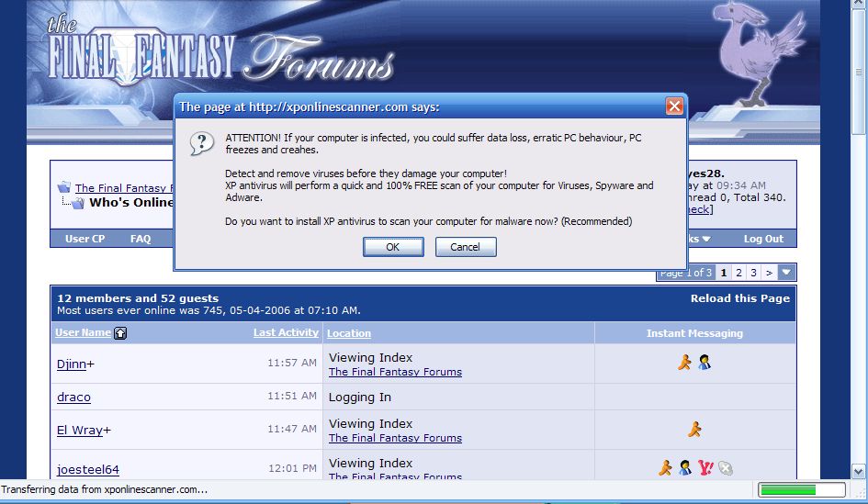This screenshot has width=868, height=504.
Task: Click the 'ATTENTION! If your computer is infected' message
Action: point(434,143)
